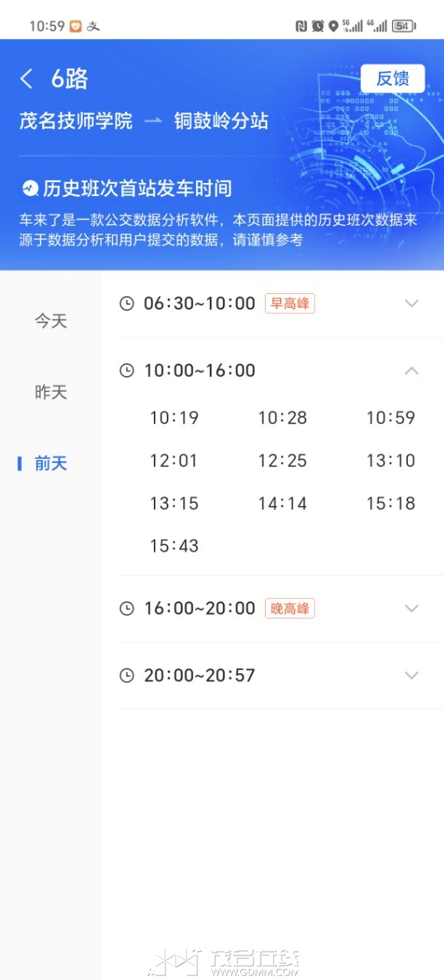Tap the 早高峰 label tag
This screenshot has height=980, width=444.
[x=290, y=303]
